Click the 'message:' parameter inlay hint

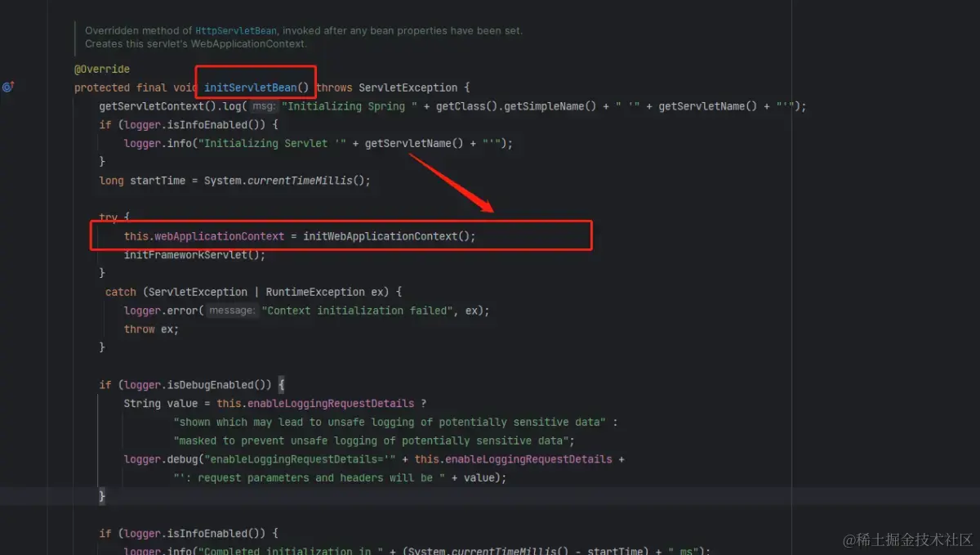(x=231, y=311)
